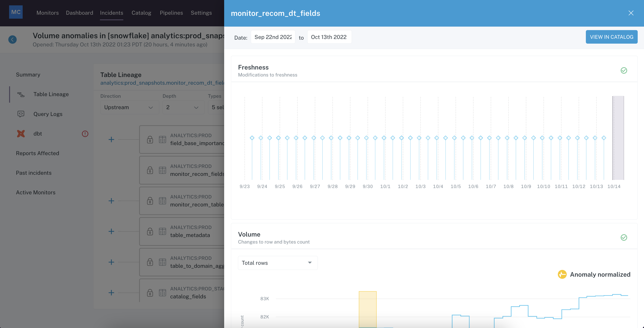Click the end date field Oct 13th 2022

329,37
